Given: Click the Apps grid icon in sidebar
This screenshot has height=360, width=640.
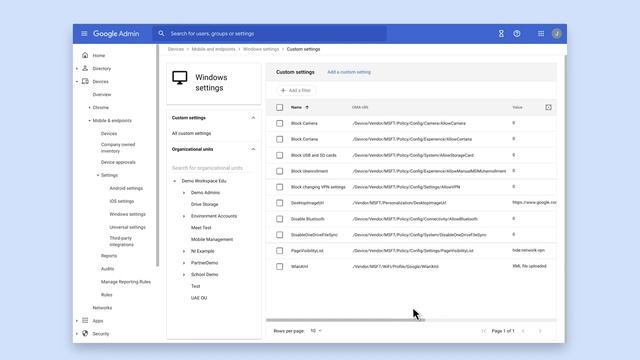Looking at the screenshot, I should click(85, 320).
